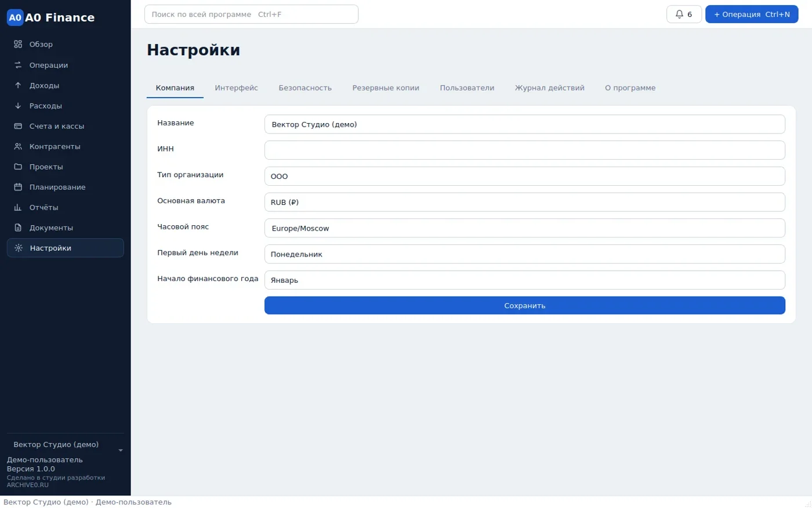812x508 pixels.
Task: Click the global search field
Action: 251,14
